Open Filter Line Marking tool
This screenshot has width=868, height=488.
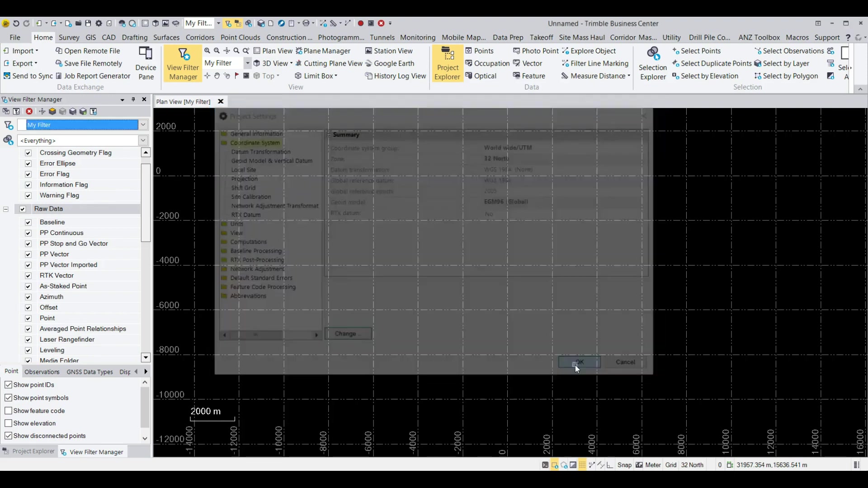[595, 64]
